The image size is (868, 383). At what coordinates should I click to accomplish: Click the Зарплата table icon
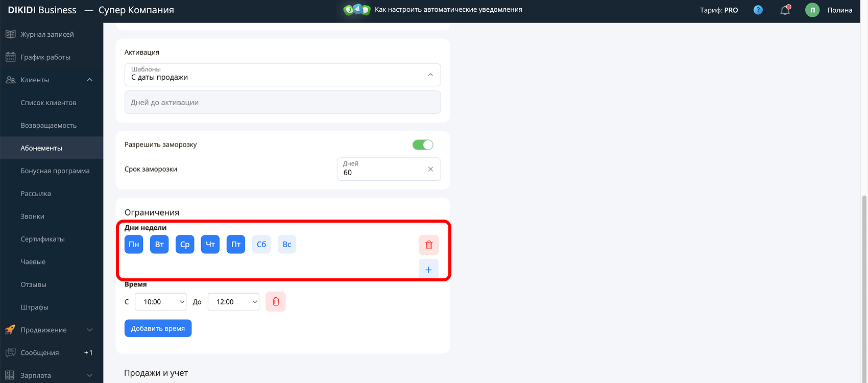10,375
